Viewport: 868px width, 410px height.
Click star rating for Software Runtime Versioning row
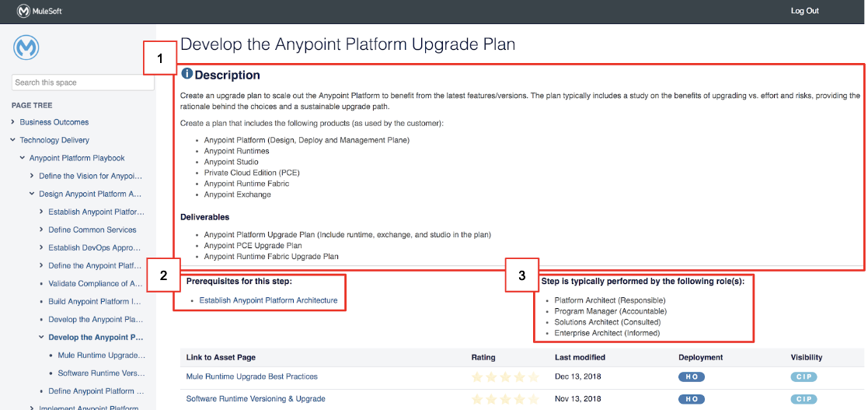(x=505, y=399)
